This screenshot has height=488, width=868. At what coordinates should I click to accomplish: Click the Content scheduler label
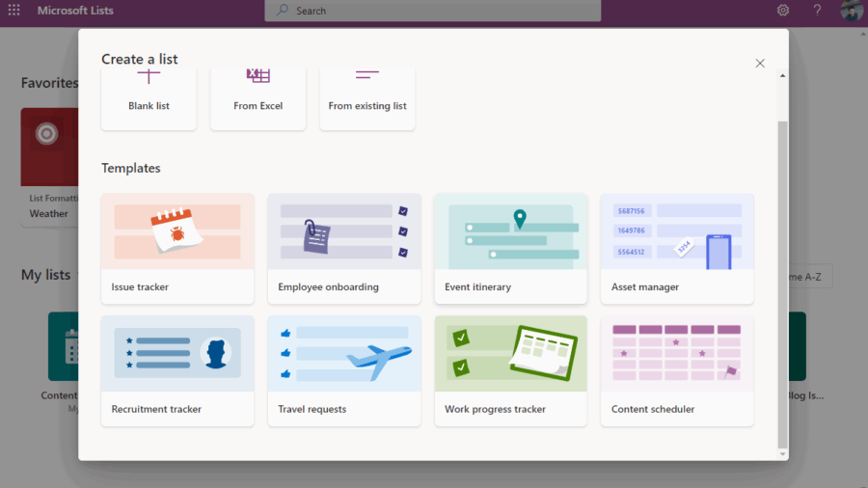(653, 409)
